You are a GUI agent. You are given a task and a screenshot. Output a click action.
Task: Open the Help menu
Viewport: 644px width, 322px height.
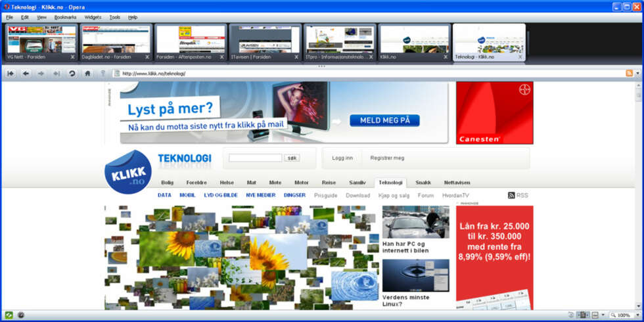133,17
